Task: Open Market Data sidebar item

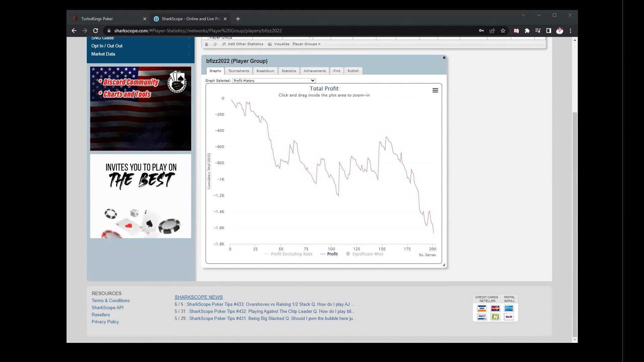Action: [x=103, y=54]
